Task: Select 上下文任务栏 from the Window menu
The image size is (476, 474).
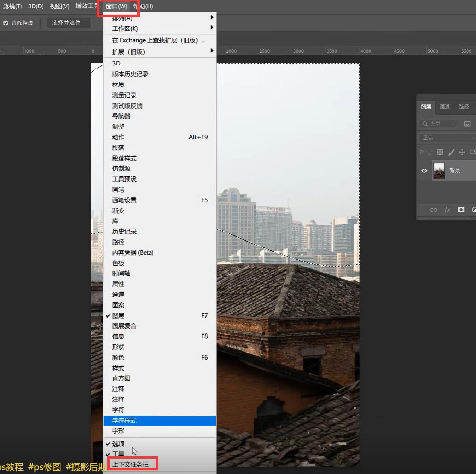Action: coord(132,464)
